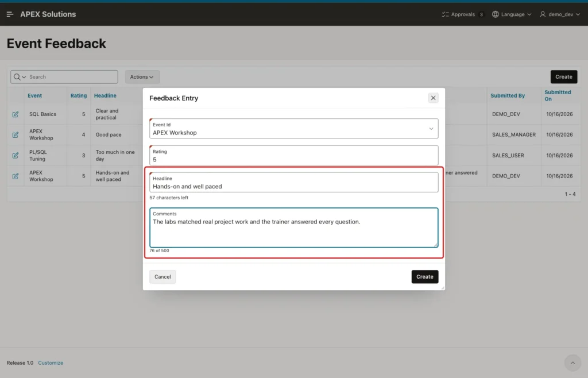
Task: Click the Release 1.0 footer text
Action: click(x=20, y=363)
